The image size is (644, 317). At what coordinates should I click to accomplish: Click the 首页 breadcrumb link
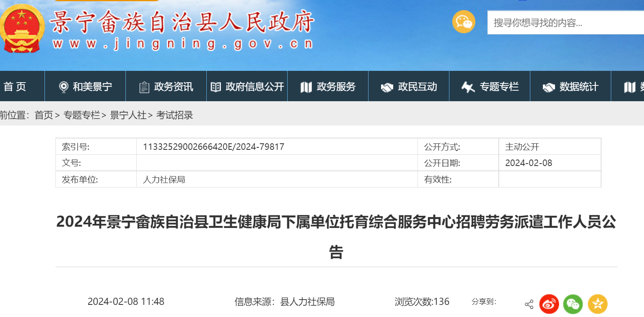[44, 115]
